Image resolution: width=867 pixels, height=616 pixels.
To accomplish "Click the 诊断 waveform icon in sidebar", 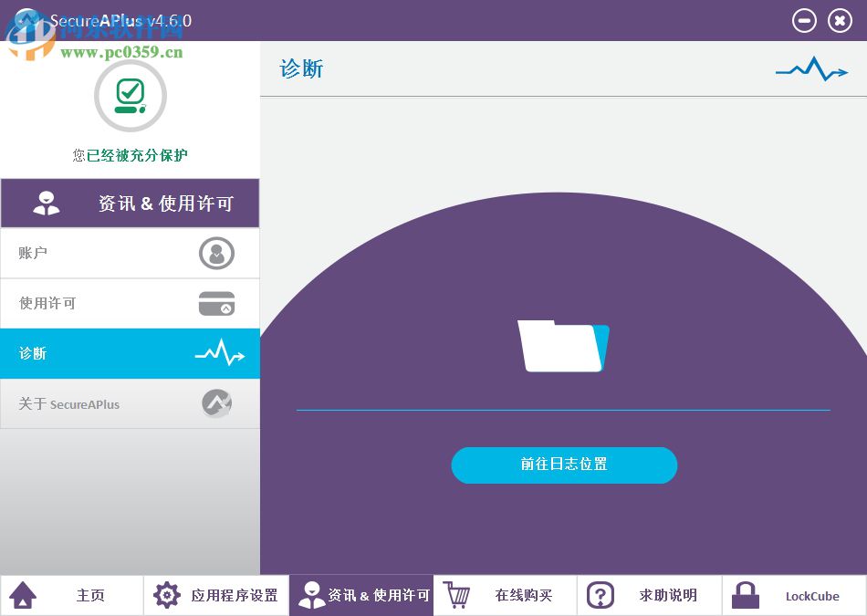I will [x=219, y=353].
